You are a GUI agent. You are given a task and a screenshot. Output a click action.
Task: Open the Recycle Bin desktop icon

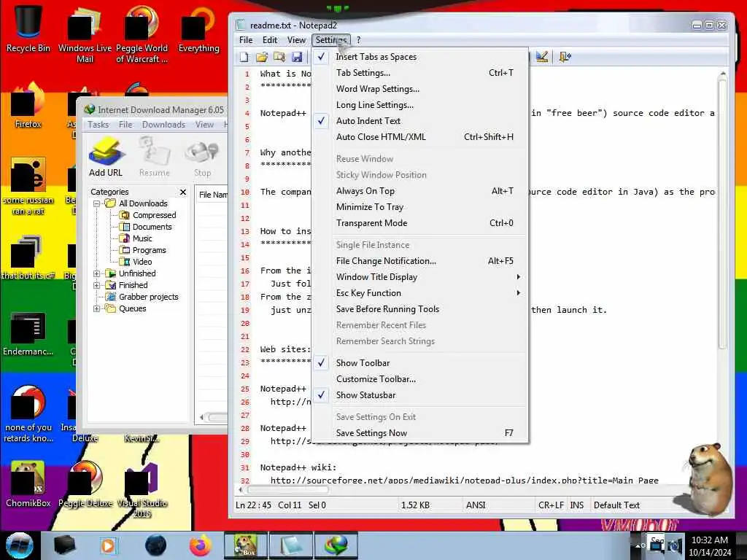28,29
